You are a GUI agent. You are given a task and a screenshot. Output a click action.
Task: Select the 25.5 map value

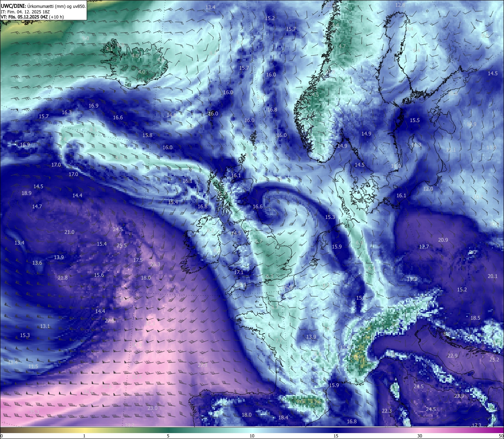click(x=122, y=245)
